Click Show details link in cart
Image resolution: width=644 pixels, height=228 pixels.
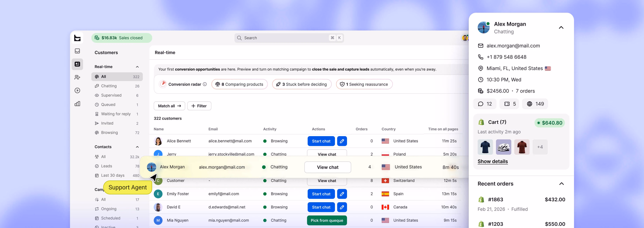tap(492, 161)
